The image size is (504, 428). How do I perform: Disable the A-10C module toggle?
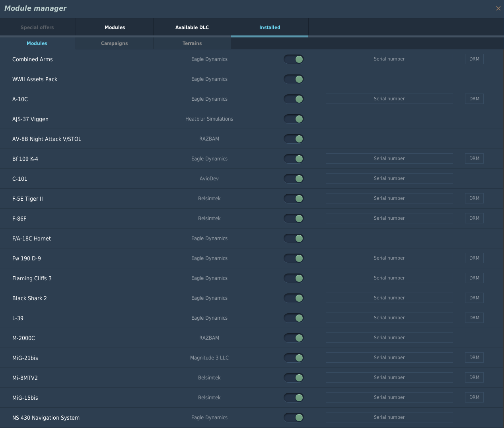[294, 99]
